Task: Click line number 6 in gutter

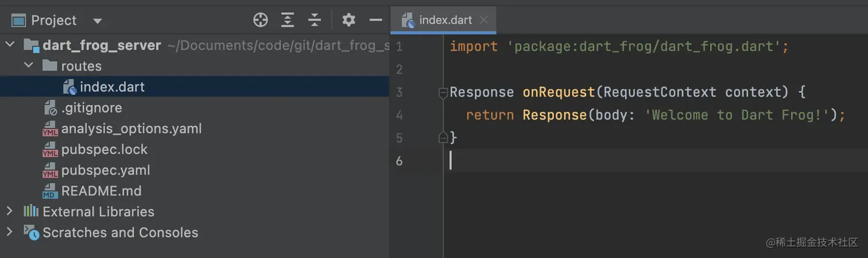Action: click(x=399, y=161)
